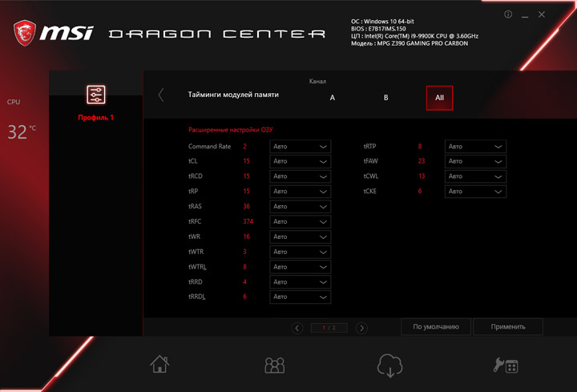This screenshot has height=392, width=577.
Task: Open tCKE value dropdown
Action: click(475, 192)
